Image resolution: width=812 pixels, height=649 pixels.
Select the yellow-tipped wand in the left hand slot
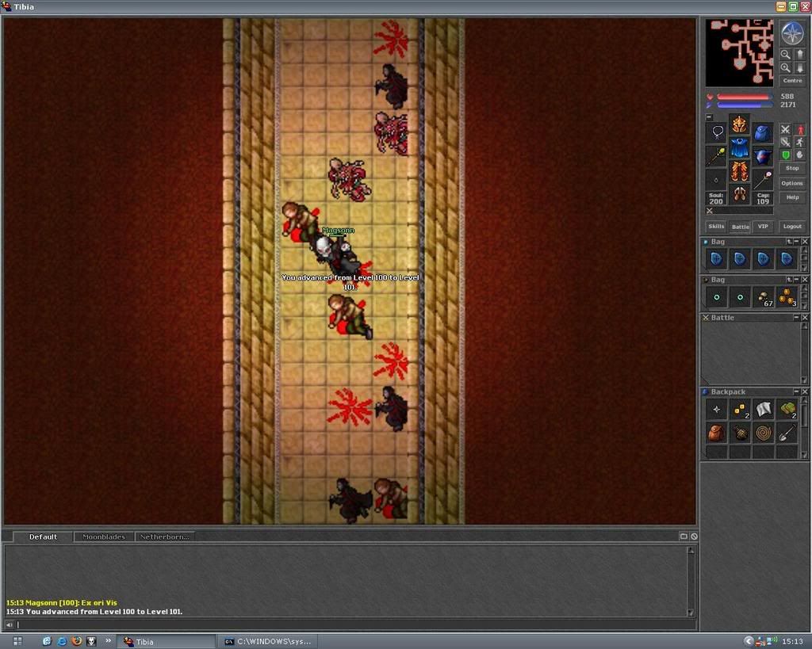click(717, 156)
